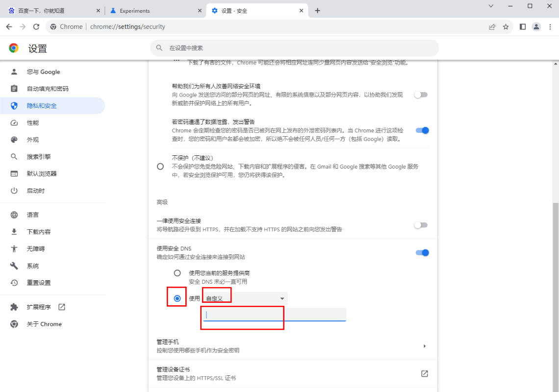Click the palette icon beside 外观

pos(14,140)
